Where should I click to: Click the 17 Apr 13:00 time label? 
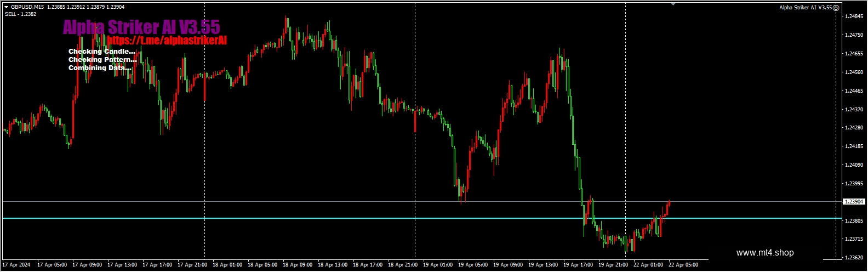pyautogui.click(x=123, y=265)
